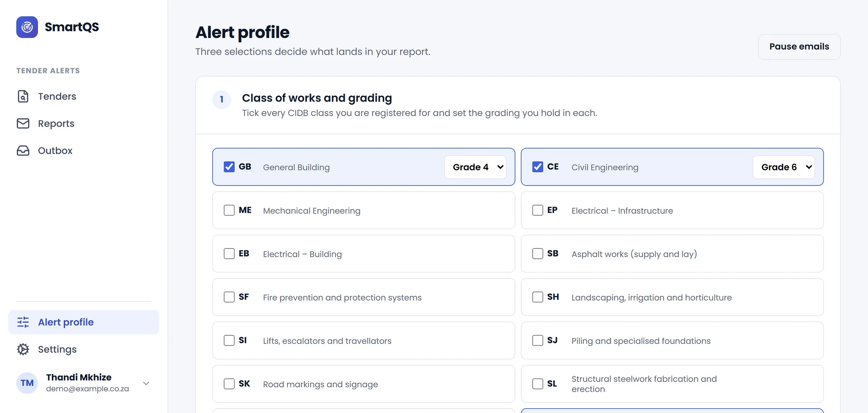Click the Class of works and grading heading
868x413 pixels.
317,98
